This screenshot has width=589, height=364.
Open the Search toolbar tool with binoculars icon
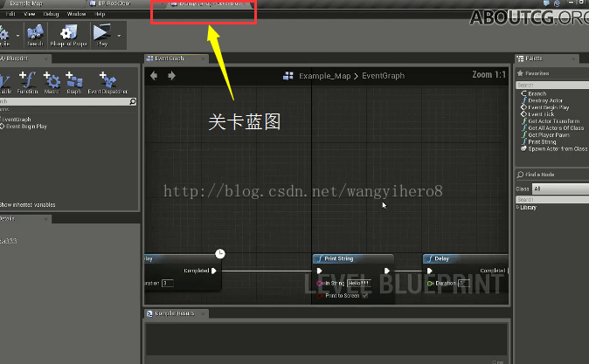pyautogui.click(x=35, y=35)
